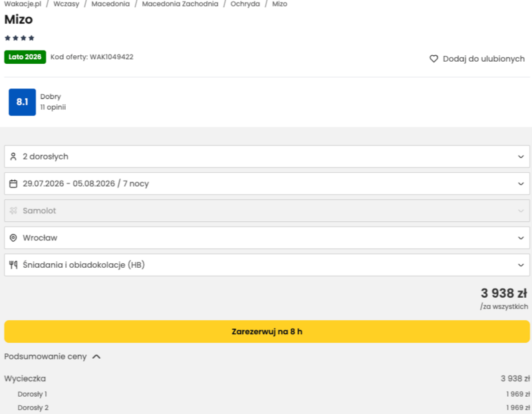Click the cutlery icon in meals field
This screenshot has width=532, height=414.
tap(13, 265)
